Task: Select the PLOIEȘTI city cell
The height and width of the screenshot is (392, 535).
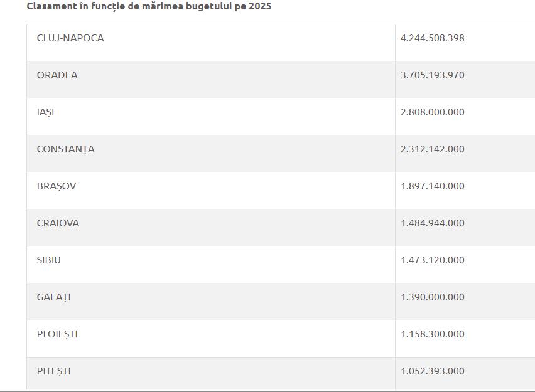Action: click(x=57, y=334)
